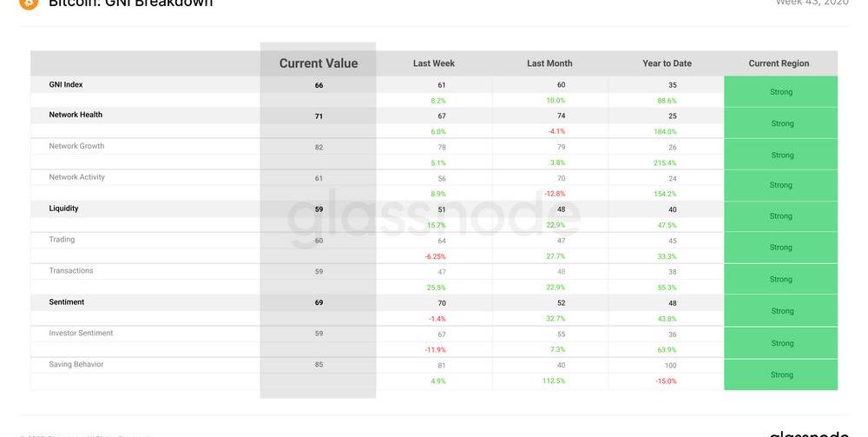Viewport: 868px width, 437px height.
Task: Select the GNI Index row label
Action: (66, 85)
